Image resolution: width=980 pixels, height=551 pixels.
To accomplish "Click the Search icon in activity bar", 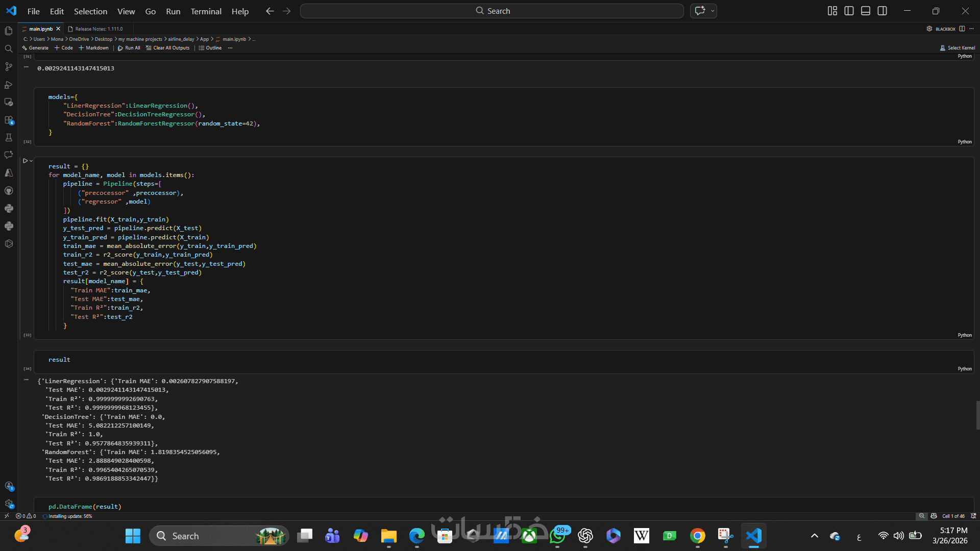I will click(9, 49).
